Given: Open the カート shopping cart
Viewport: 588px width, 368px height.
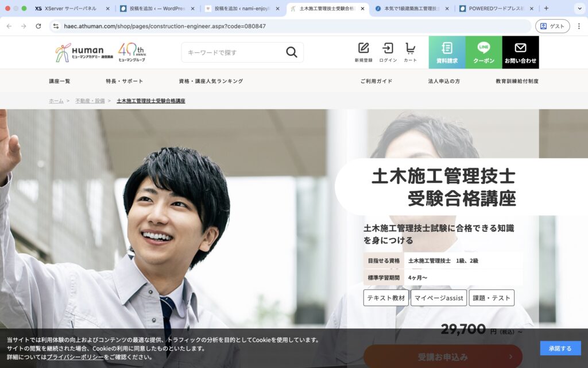Looking at the screenshot, I should pos(410,52).
